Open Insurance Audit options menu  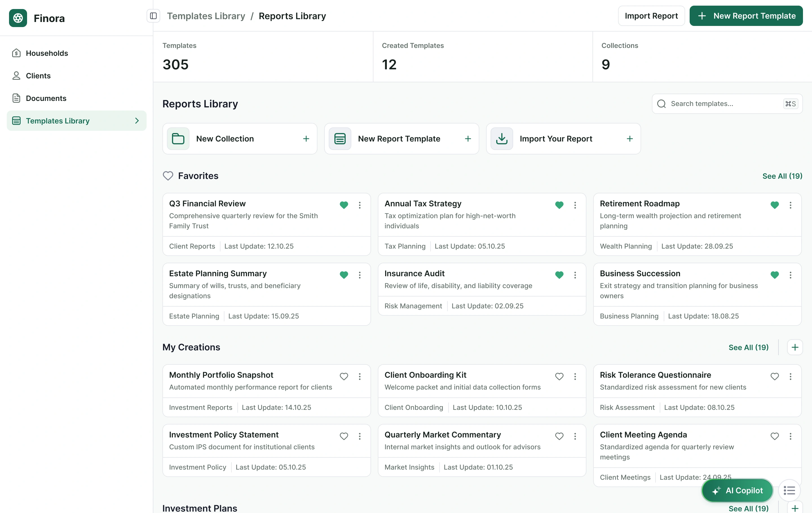point(575,275)
